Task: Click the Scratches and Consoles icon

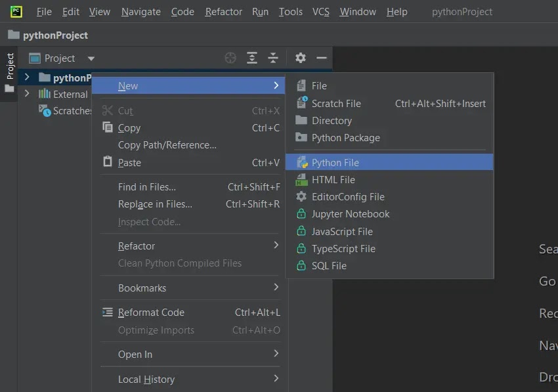Action: point(45,111)
